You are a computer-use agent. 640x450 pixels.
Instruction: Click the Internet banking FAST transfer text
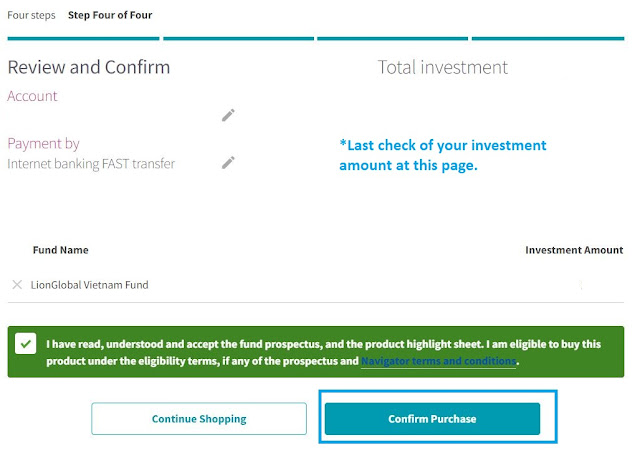91,163
